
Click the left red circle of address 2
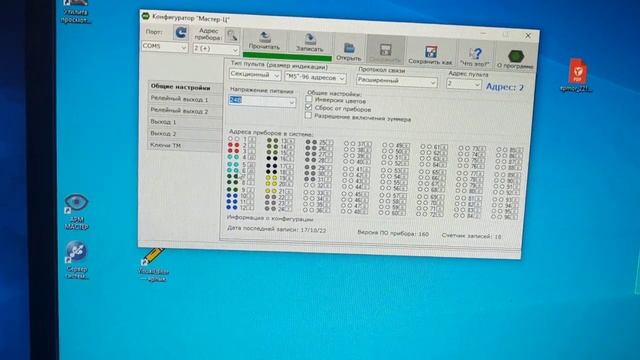click(x=230, y=145)
